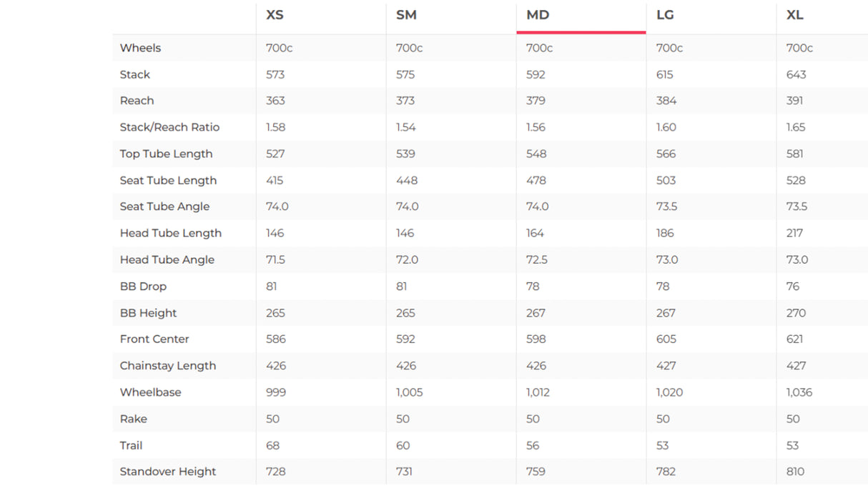Click the MD Stack value 592
The width and height of the screenshot is (868, 488).
[x=536, y=74]
